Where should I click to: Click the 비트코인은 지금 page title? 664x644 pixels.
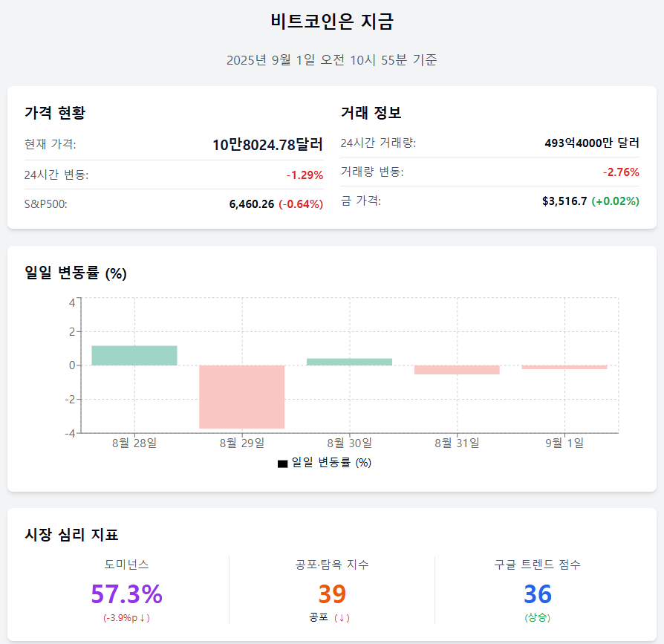(x=332, y=22)
